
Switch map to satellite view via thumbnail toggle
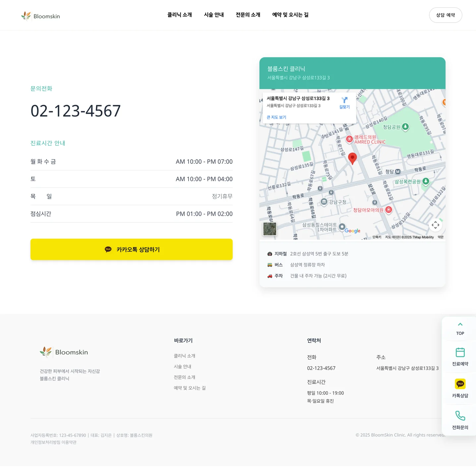[x=269, y=229]
